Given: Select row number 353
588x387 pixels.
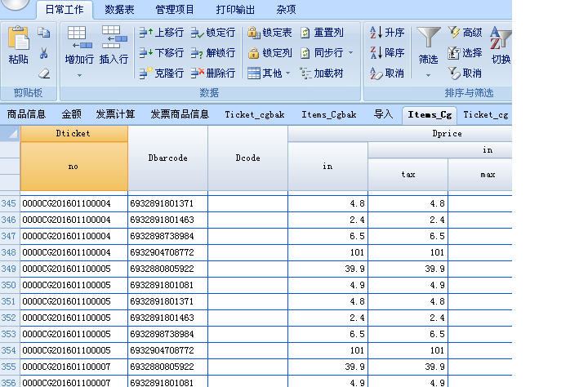Looking at the screenshot, I should 9,334.
